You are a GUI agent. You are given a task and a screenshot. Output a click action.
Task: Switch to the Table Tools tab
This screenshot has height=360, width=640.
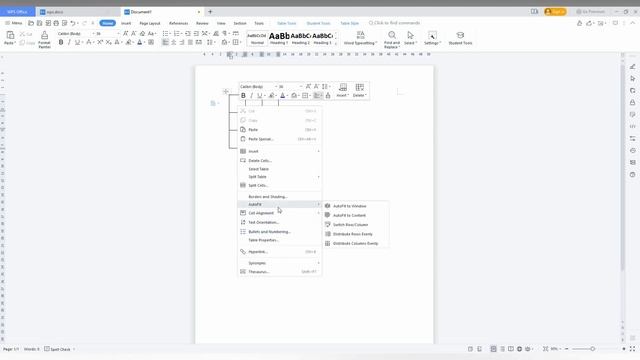[287, 23]
